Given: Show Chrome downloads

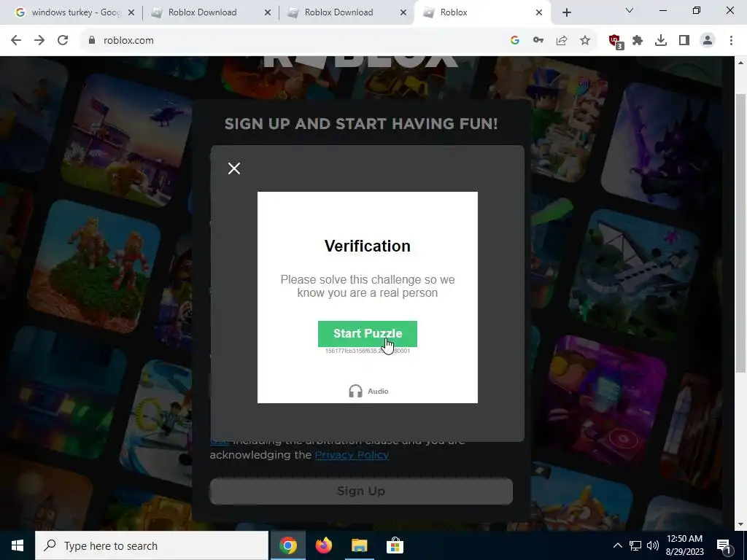Looking at the screenshot, I should pyautogui.click(x=661, y=41).
